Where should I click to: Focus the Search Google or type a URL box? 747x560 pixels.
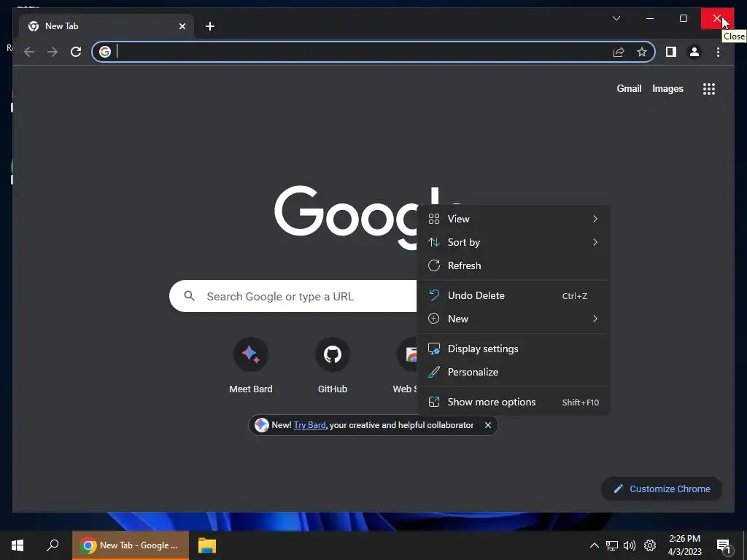click(293, 296)
